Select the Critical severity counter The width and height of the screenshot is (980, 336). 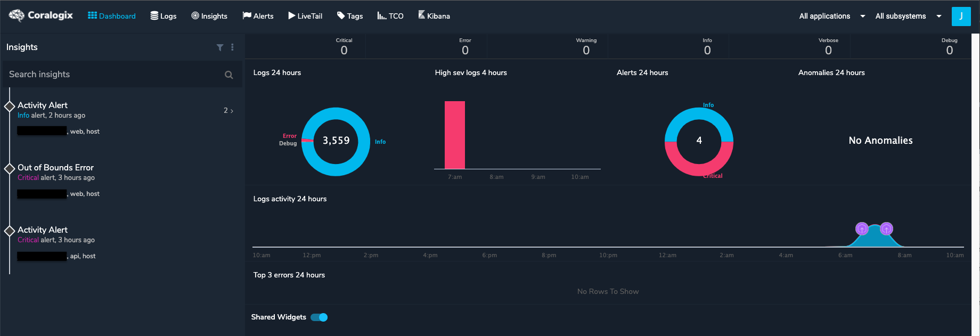pyautogui.click(x=344, y=47)
